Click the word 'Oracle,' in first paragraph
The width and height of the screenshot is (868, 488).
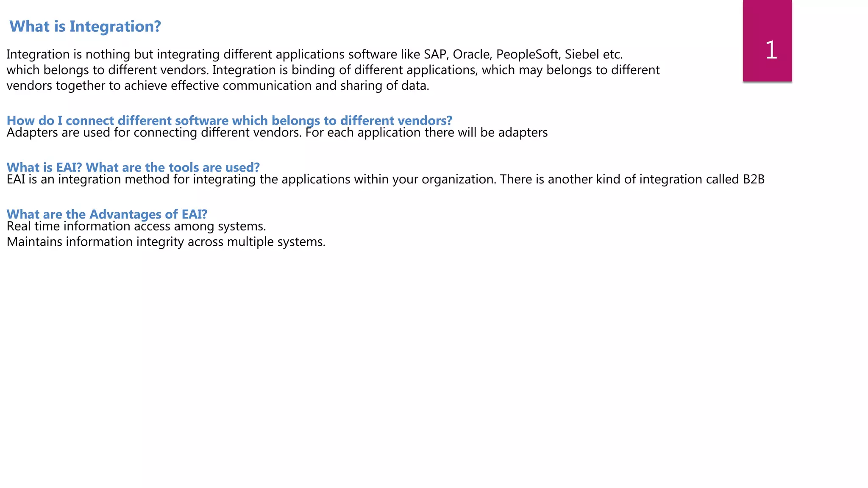coord(472,54)
